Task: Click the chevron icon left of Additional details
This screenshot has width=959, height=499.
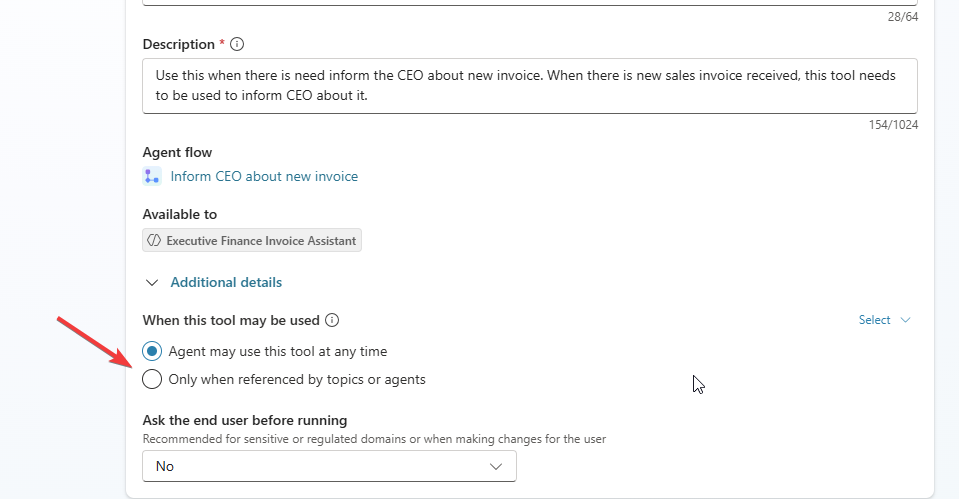Action: pyautogui.click(x=152, y=283)
